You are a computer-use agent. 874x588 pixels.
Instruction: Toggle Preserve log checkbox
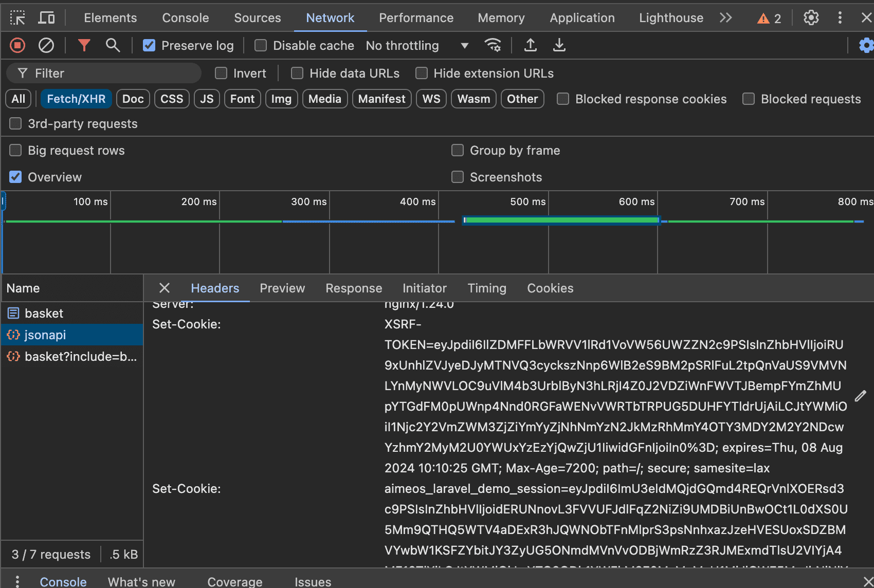[149, 46]
